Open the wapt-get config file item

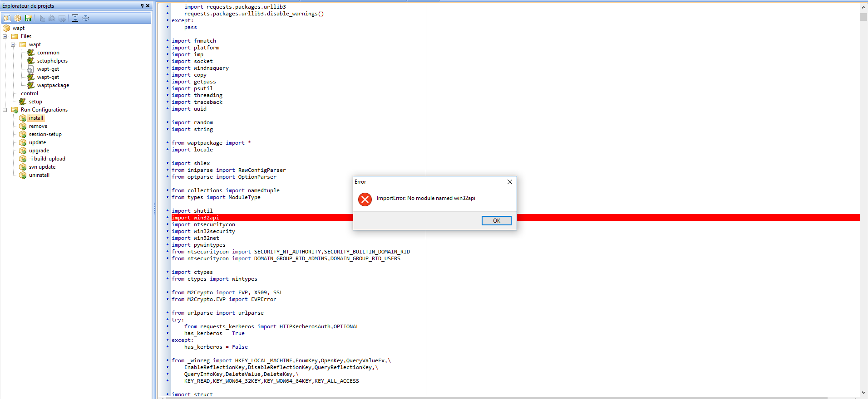coord(48,69)
